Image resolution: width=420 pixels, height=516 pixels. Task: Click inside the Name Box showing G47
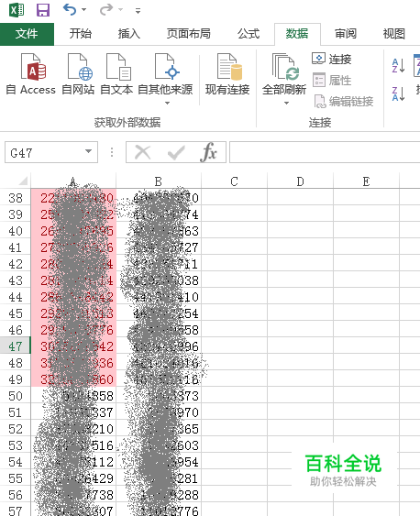pos(43,153)
